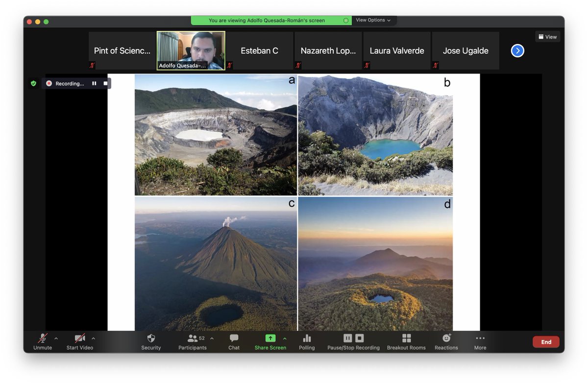
Task: Open View Options dropdown
Action: click(373, 20)
